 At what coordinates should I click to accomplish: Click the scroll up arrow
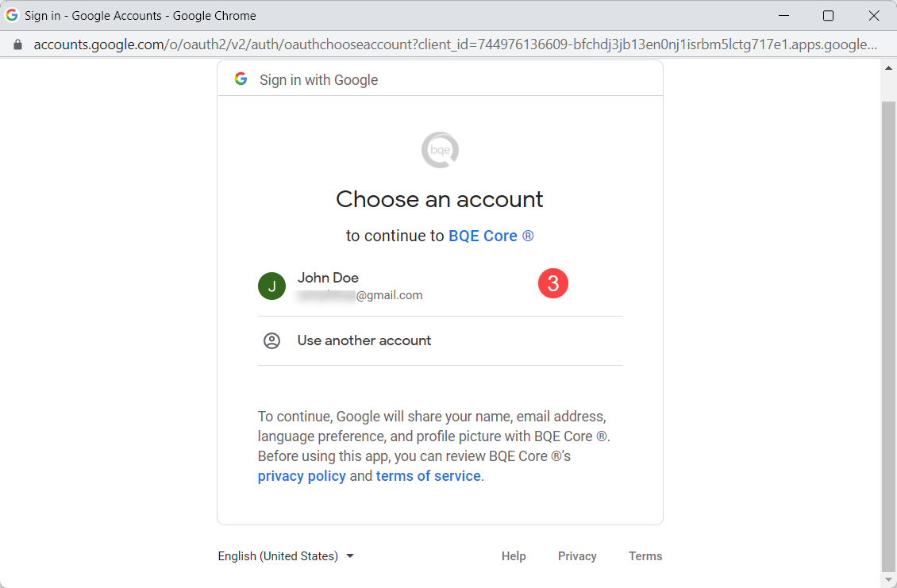click(887, 68)
